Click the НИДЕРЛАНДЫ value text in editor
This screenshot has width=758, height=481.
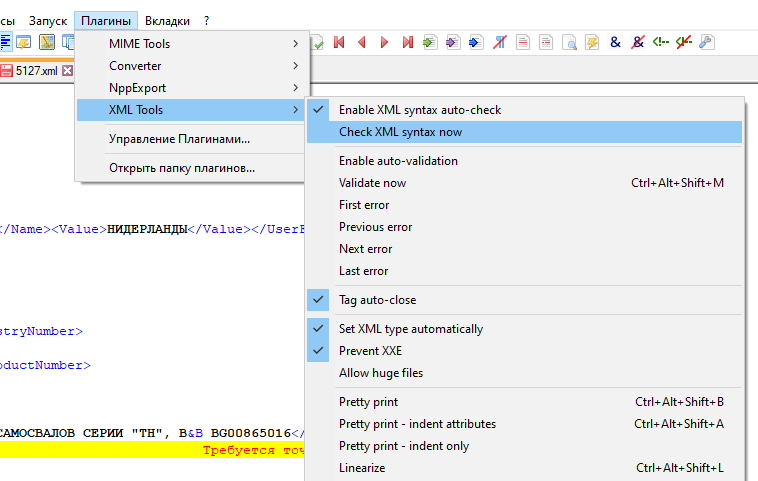(x=147, y=229)
